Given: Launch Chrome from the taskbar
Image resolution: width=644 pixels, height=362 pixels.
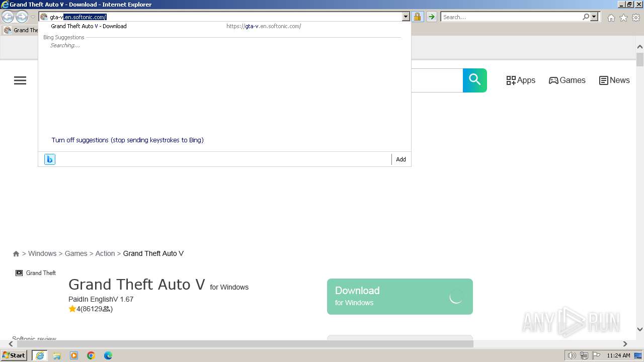Looking at the screenshot, I should click(x=91, y=355).
